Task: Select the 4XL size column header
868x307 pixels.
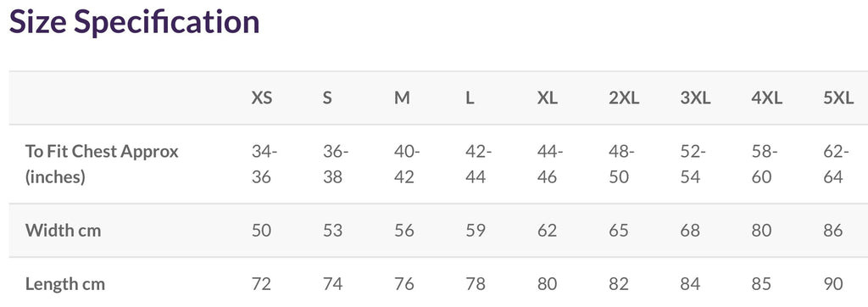Action: point(766,98)
